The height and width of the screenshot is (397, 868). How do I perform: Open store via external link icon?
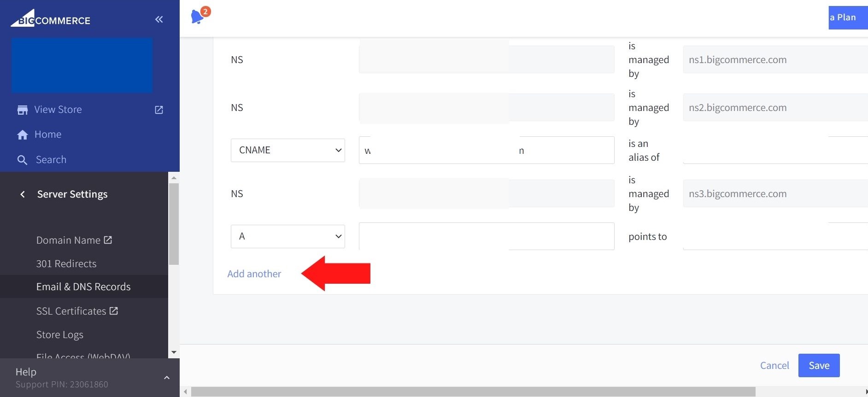pyautogui.click(x=159, y=110)
